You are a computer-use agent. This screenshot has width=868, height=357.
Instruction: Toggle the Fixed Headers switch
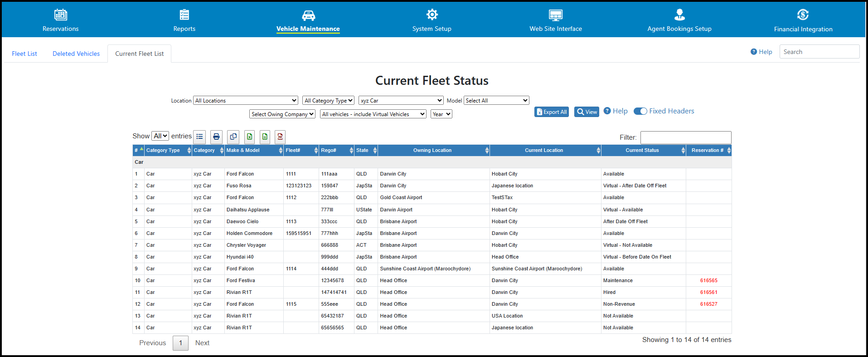click(640, 111)
